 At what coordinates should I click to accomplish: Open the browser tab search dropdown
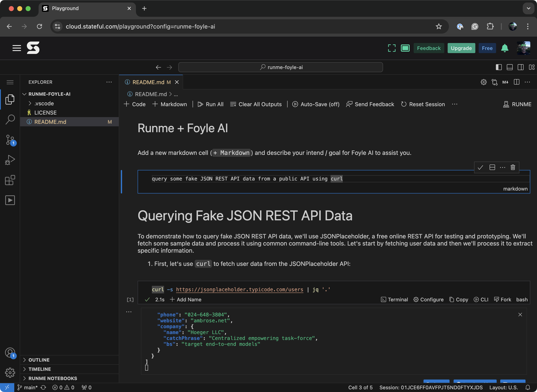pyautogui.click(x=528, y=8)
